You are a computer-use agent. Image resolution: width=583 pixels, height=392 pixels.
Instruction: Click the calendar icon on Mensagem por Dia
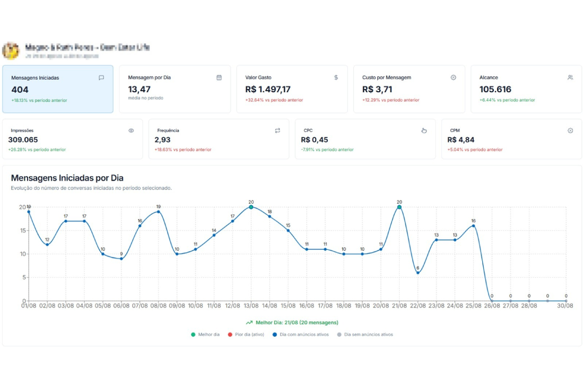click(219, 77)
